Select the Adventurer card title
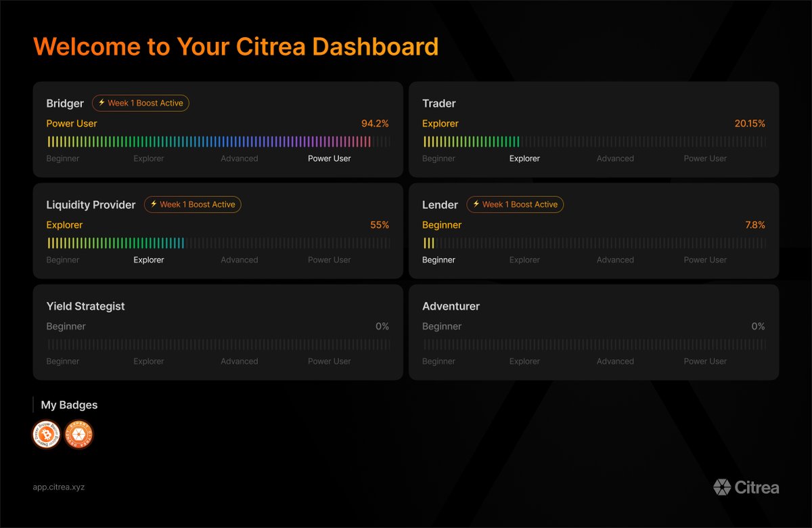Viewport: 812px width, 528px height. [451, 306]
